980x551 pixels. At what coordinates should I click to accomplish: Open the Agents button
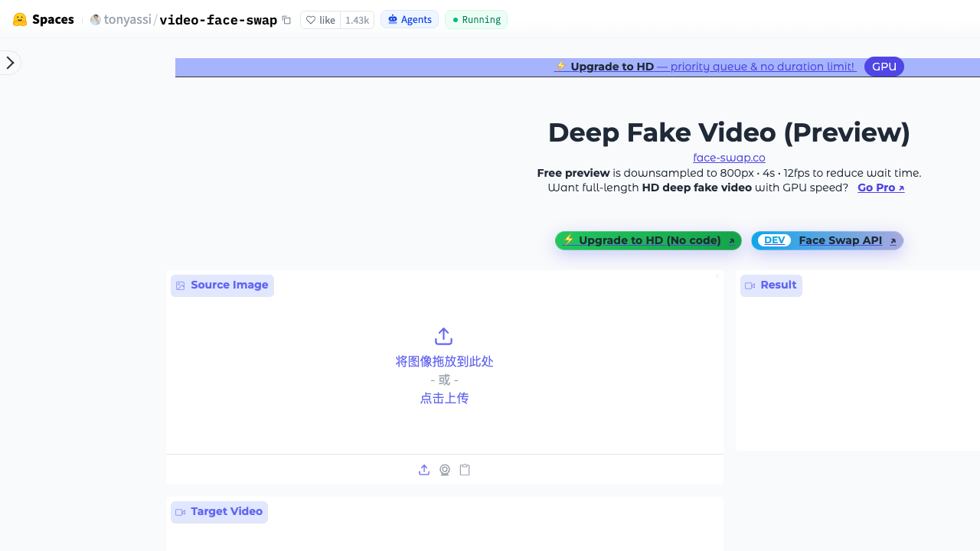[410, 20]
